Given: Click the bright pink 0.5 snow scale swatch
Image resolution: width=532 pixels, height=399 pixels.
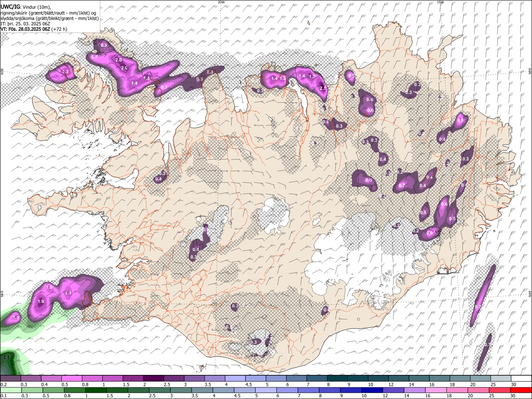Looking at the screenshot, I should (71, 379).
